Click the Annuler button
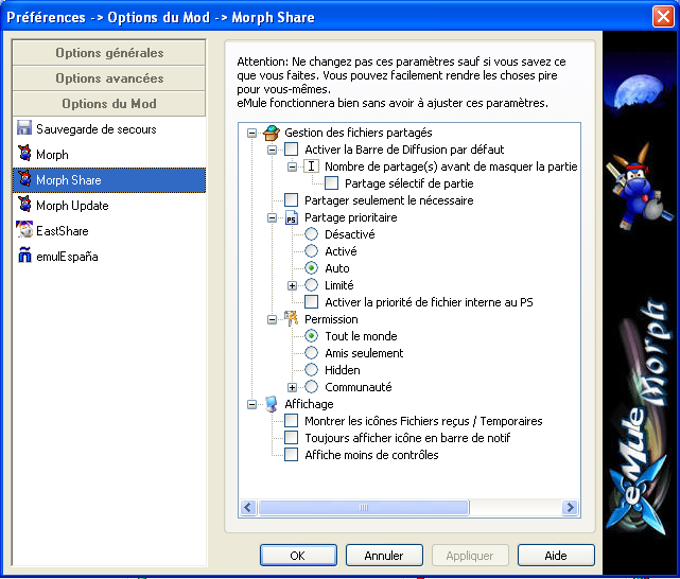680x579 pixels. click(384, 555)
